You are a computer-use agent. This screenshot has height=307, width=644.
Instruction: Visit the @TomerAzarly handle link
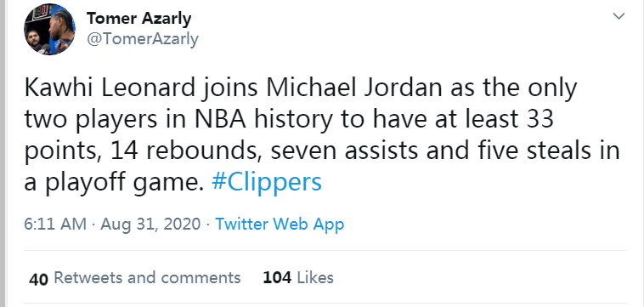[142, 39]
